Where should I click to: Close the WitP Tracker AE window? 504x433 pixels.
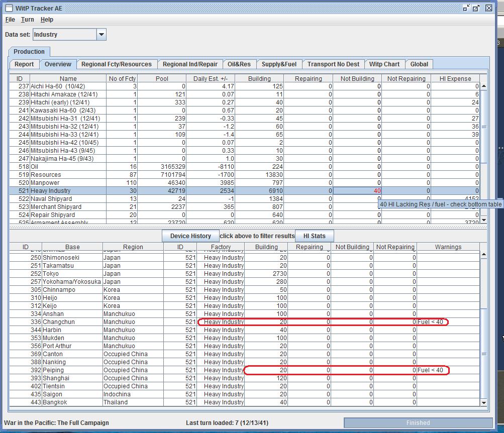point(489,8)
